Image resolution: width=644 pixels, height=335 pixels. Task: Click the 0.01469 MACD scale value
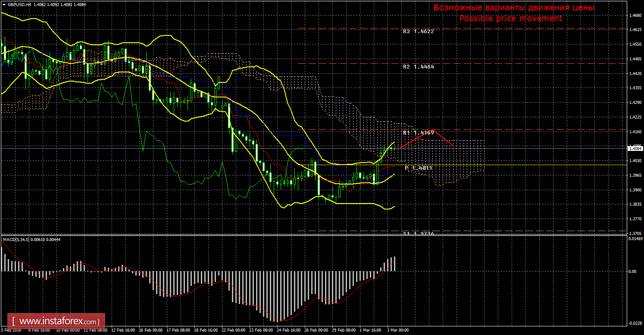[635, 238]
